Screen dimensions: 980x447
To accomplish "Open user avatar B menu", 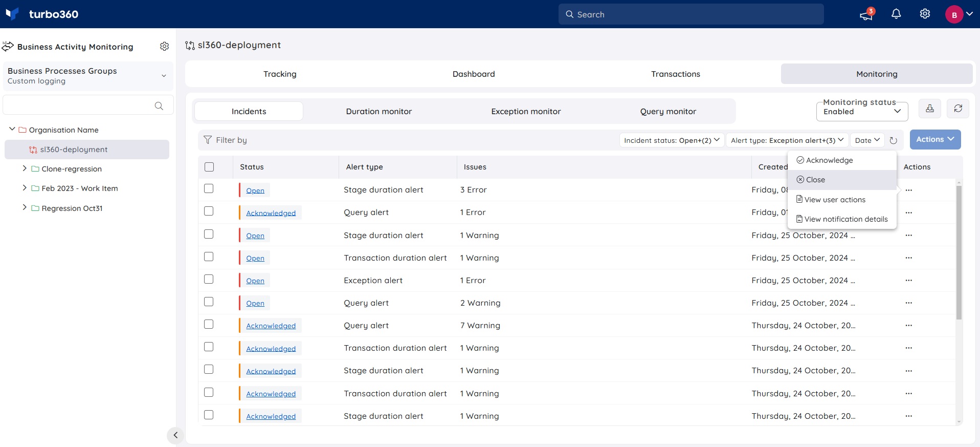I will point(959,14).
